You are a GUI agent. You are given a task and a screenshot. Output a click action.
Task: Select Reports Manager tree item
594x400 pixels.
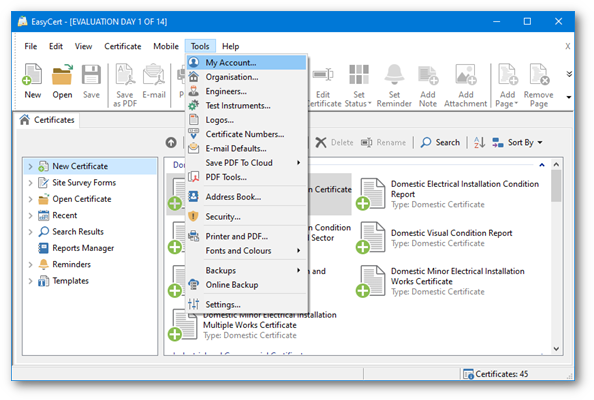pyautogui.click(x=76, y=248)
